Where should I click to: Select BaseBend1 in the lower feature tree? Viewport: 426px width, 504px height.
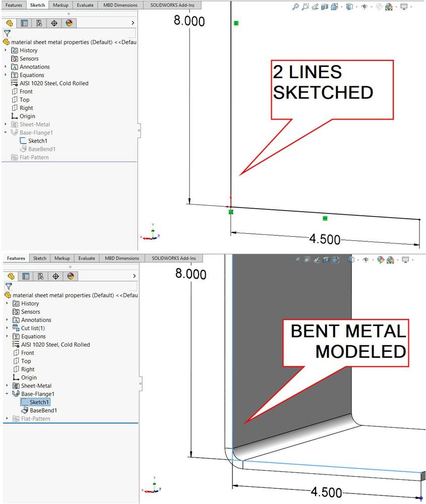tap(43, 410)
